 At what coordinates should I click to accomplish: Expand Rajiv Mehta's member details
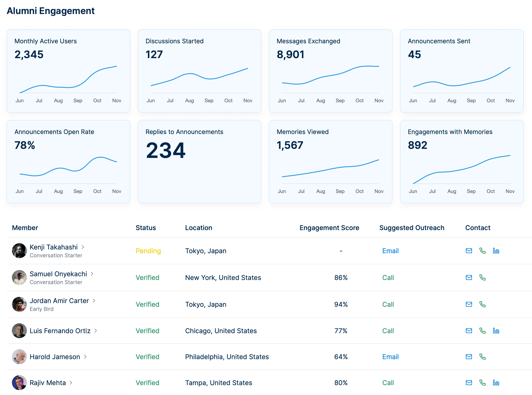coord(71,383)
